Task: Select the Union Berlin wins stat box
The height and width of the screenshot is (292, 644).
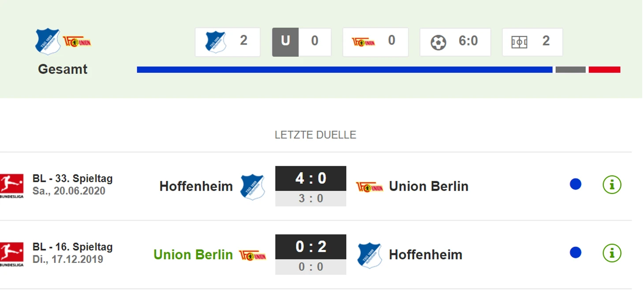Action: tap(375, 42)
